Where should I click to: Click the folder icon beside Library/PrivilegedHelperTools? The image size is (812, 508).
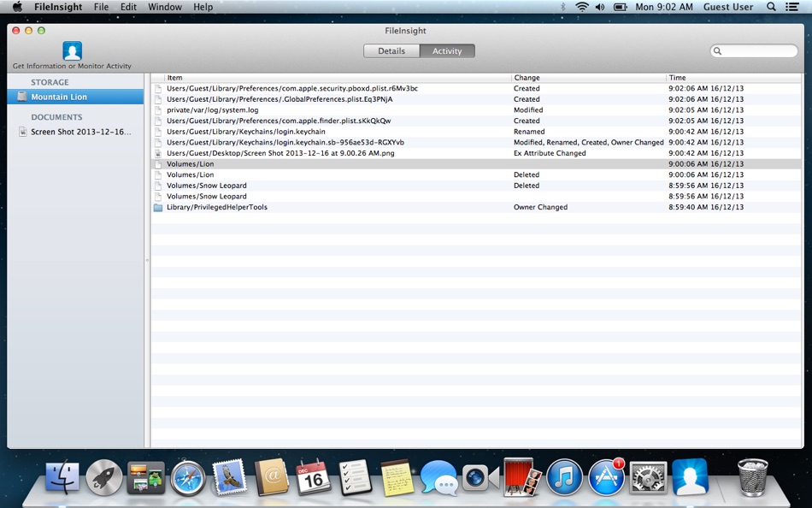pyautogui.click(x=158, y=207)
